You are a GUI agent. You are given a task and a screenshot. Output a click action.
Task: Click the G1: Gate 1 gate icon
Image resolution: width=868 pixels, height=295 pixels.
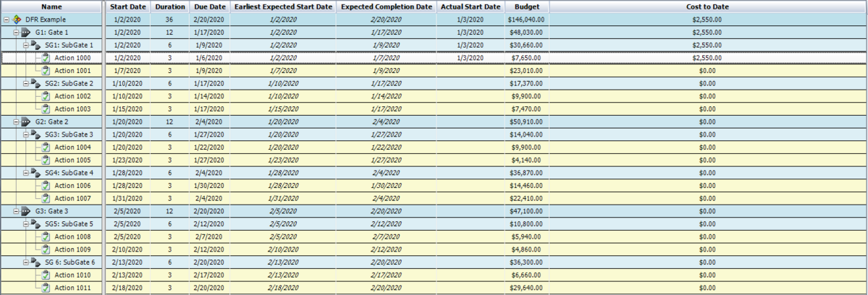click(x=27, y=32)
